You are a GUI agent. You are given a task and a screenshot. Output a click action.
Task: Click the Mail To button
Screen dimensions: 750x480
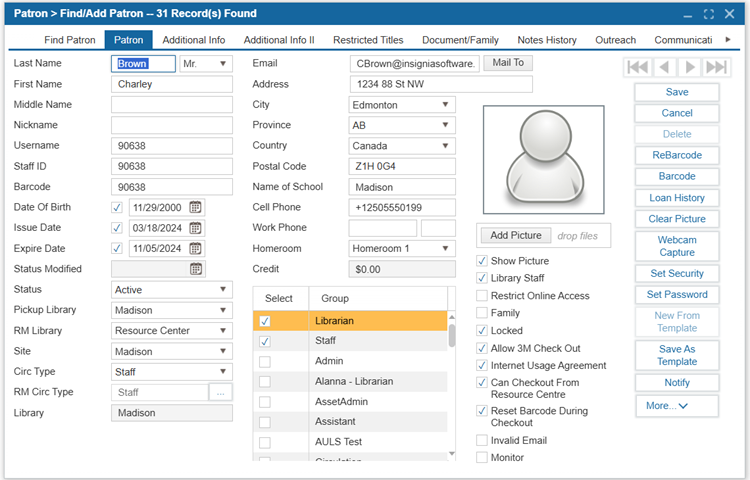coord(508,63)
